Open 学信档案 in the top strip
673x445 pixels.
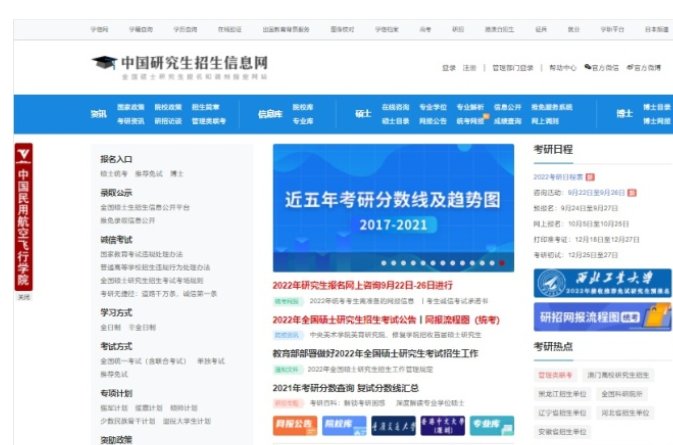387,29
